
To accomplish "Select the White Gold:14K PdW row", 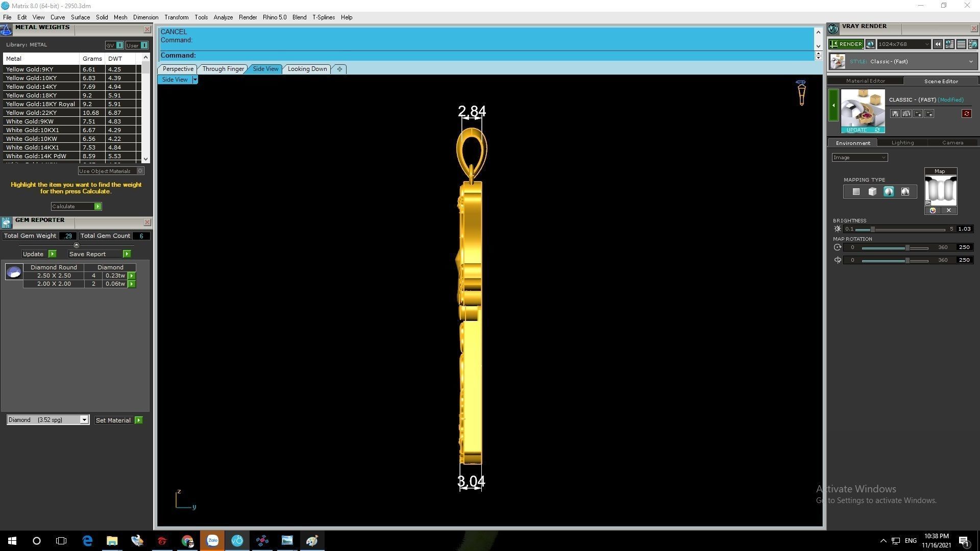I will click(x=71, y=156).
